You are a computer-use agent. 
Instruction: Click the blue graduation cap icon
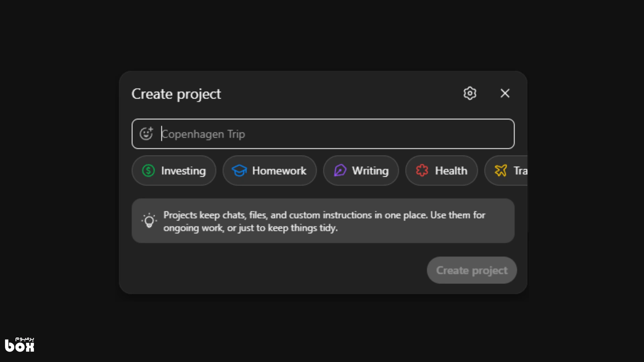239,171
